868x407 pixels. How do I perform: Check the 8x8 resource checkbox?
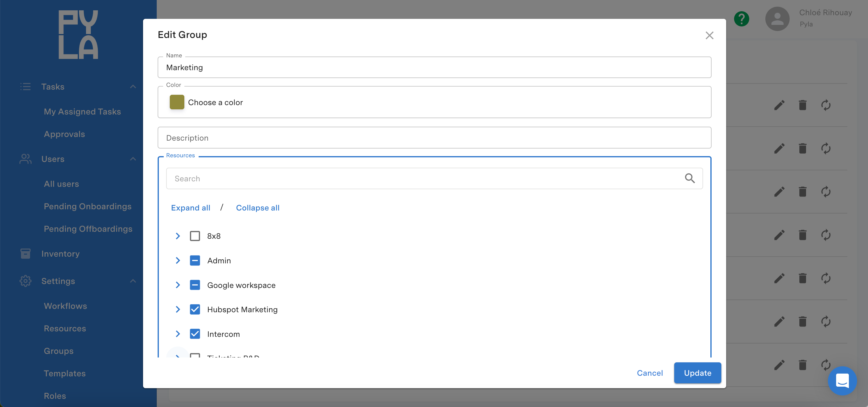(x=195, y=236)
